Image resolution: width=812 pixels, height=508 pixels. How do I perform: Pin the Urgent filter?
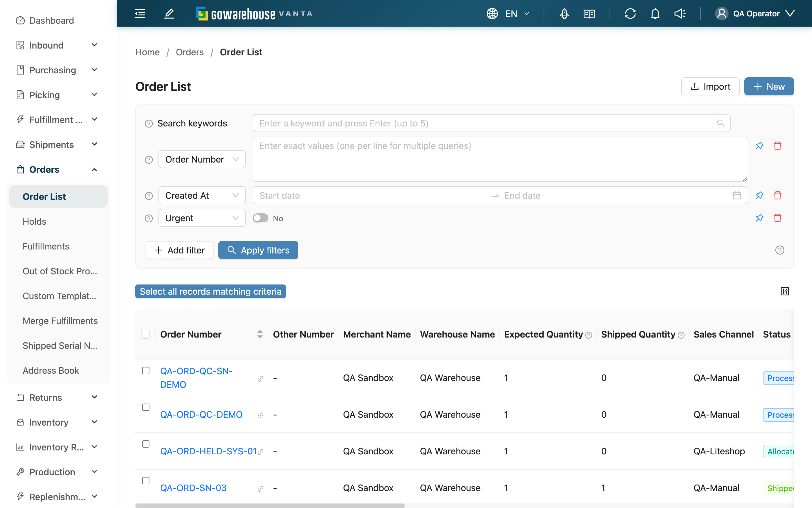click(x=759, y=218)
